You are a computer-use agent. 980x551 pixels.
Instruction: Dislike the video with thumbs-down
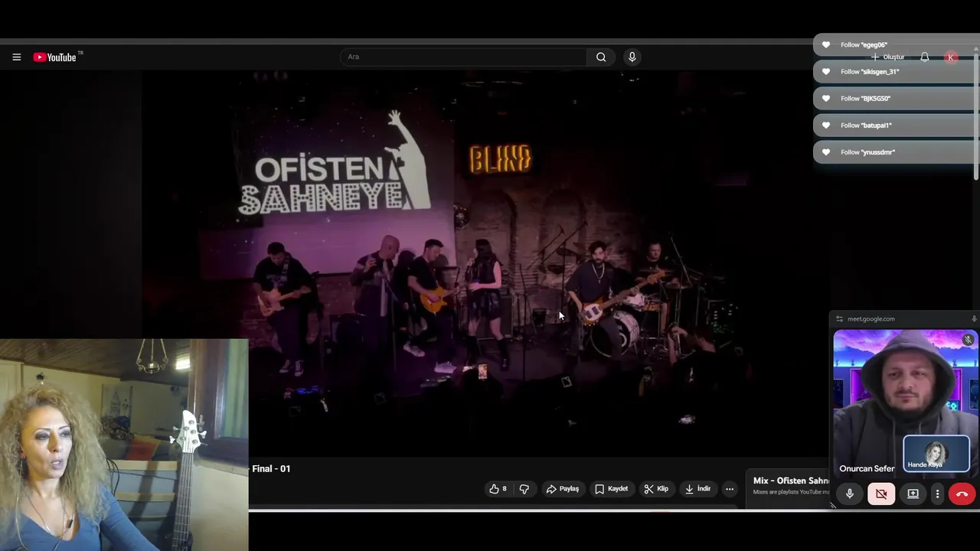[x=524, y=489]
